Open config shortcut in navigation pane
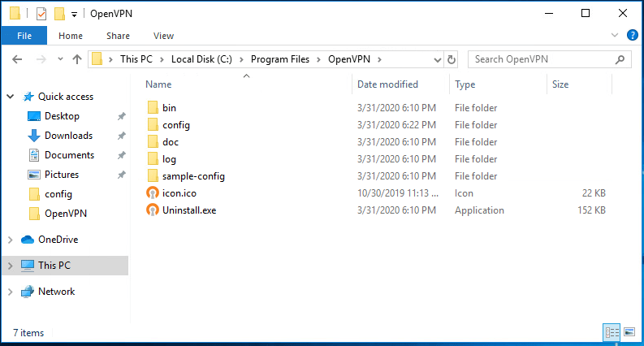This screenshot has height=346, width=644. click(x=58, y=194)
